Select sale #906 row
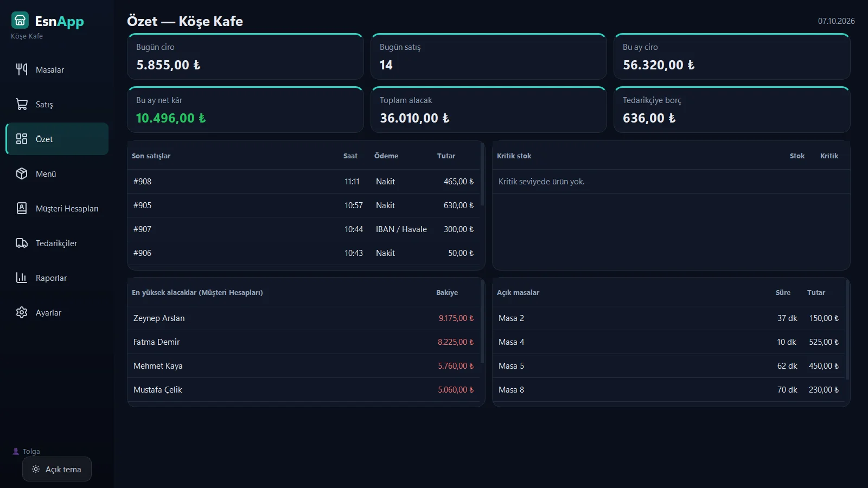This screenshot has width=868, height=488. click(304, 253)
